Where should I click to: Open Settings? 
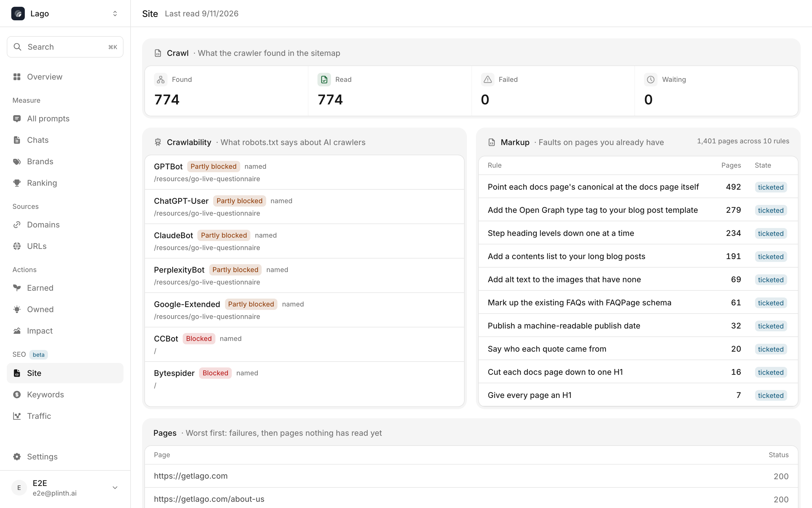pos(65,457)
